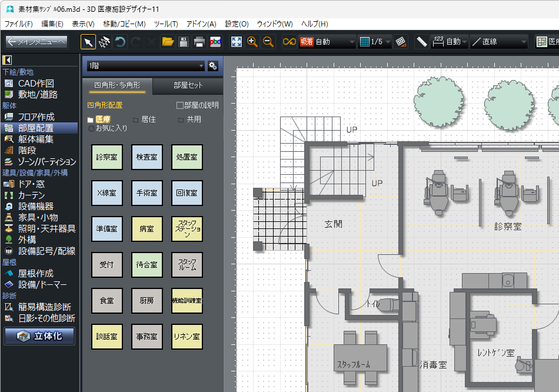Click the save floppy disk icon

184,42
